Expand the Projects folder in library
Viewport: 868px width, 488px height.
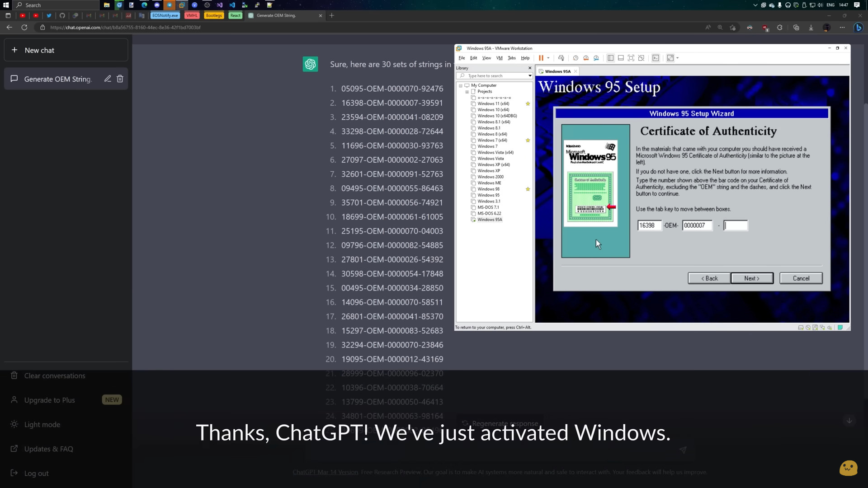[467, 92]
